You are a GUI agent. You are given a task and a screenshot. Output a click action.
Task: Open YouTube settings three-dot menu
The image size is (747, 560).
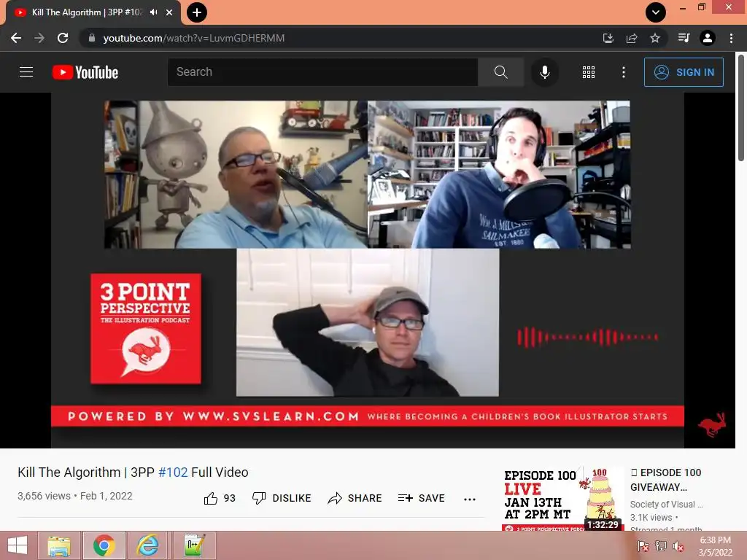[x=623, y=72]
